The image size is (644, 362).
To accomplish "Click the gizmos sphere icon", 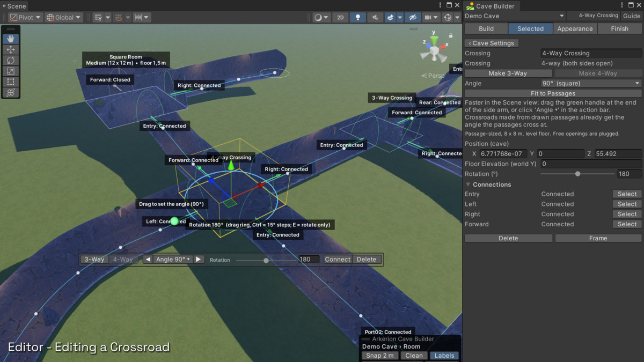I will (448, 17).
